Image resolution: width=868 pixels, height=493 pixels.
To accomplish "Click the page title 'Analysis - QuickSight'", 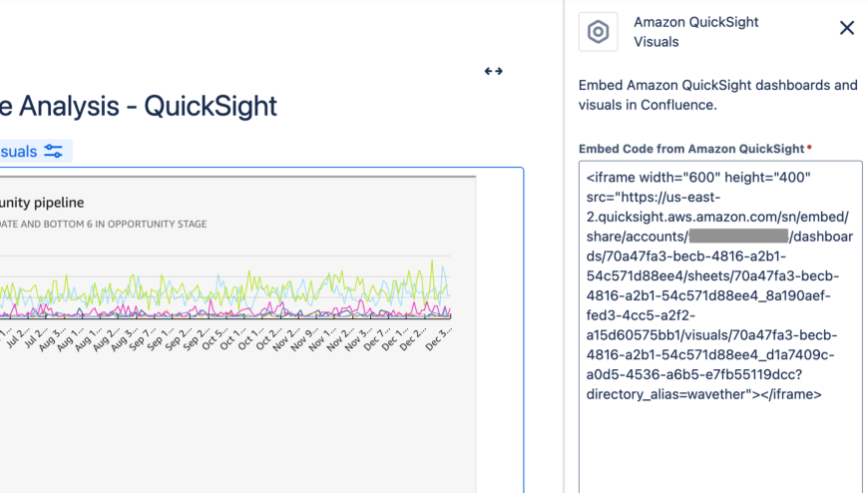I will point(140,106).
